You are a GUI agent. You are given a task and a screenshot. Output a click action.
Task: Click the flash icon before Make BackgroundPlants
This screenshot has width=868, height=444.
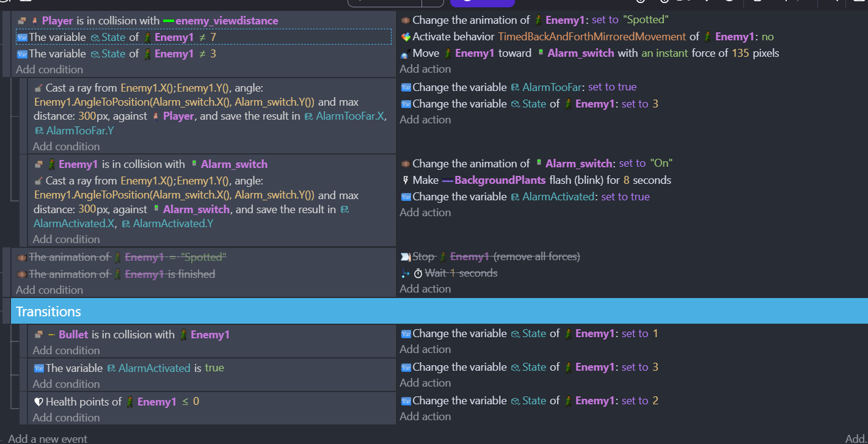click(x=406, y=180)
